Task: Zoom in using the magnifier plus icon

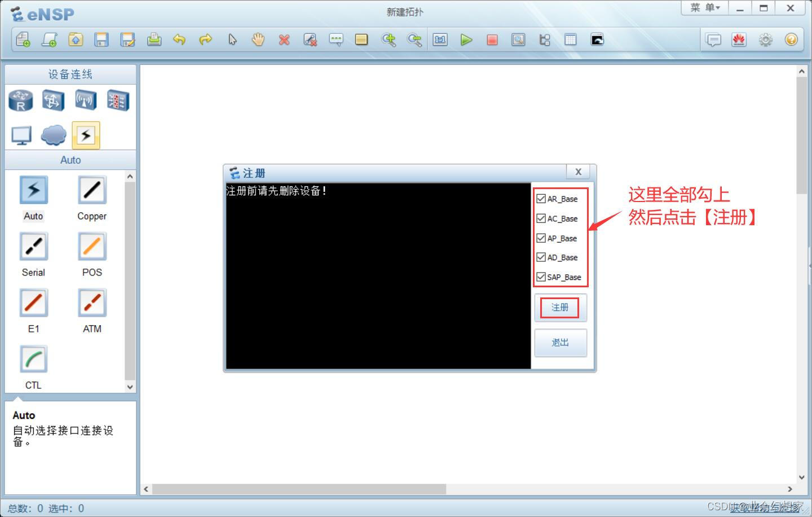Action: (x=389, y=40)
